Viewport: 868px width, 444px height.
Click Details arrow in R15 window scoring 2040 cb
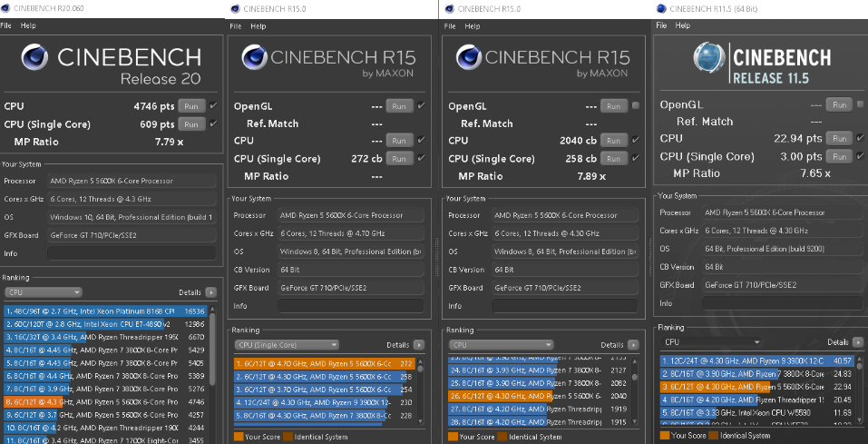coord(634,345)
